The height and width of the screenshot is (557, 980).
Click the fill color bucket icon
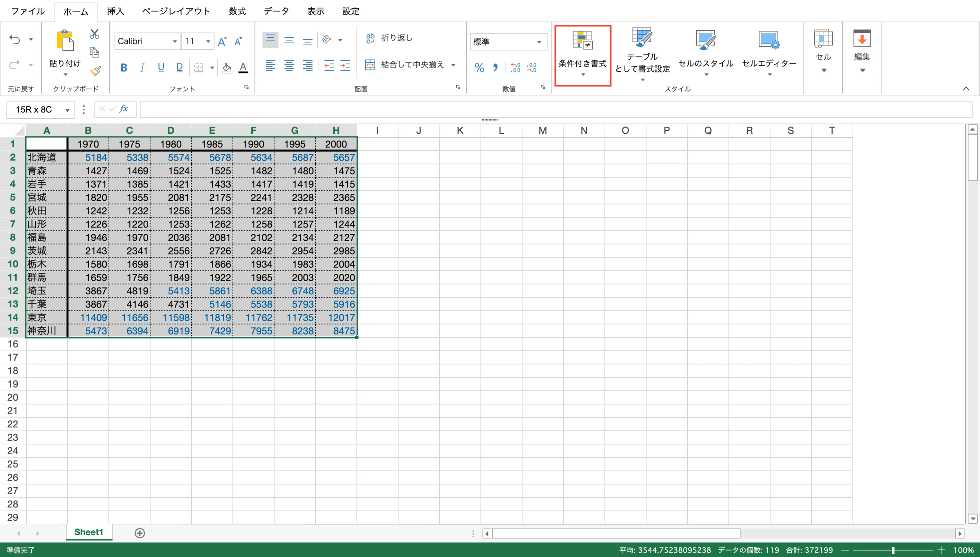coord(227,68)
